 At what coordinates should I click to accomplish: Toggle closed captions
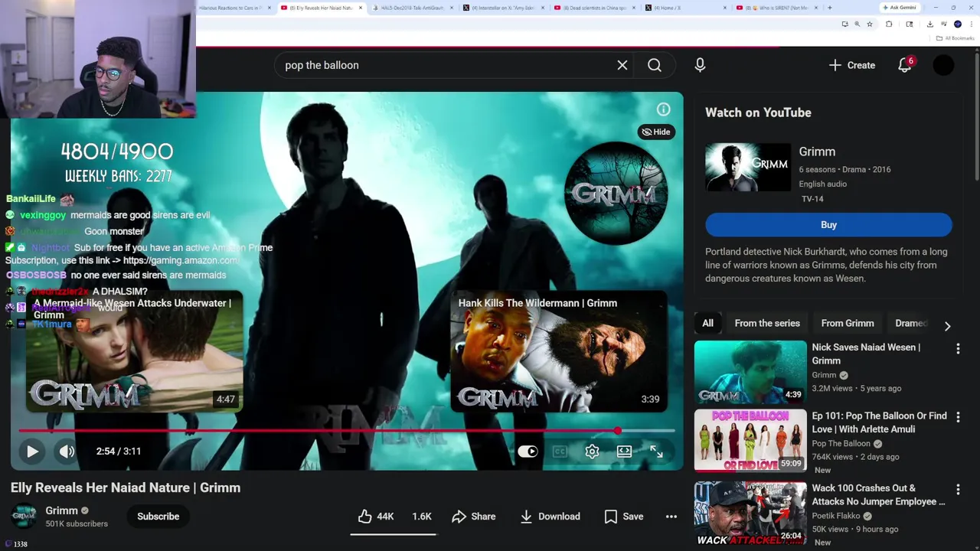point(560,452)
